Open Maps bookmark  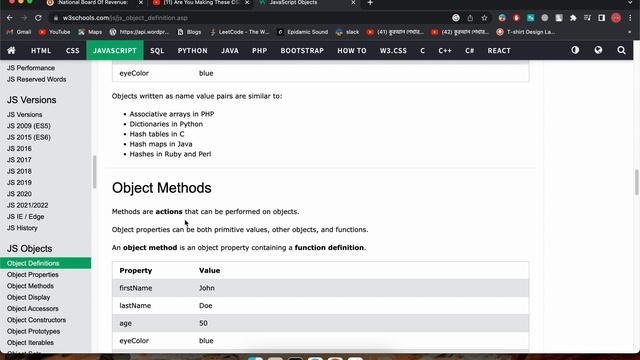(90, 32)
